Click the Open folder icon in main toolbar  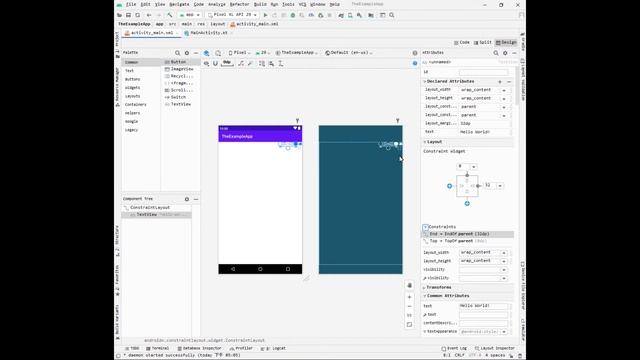(x=120, y=15)
